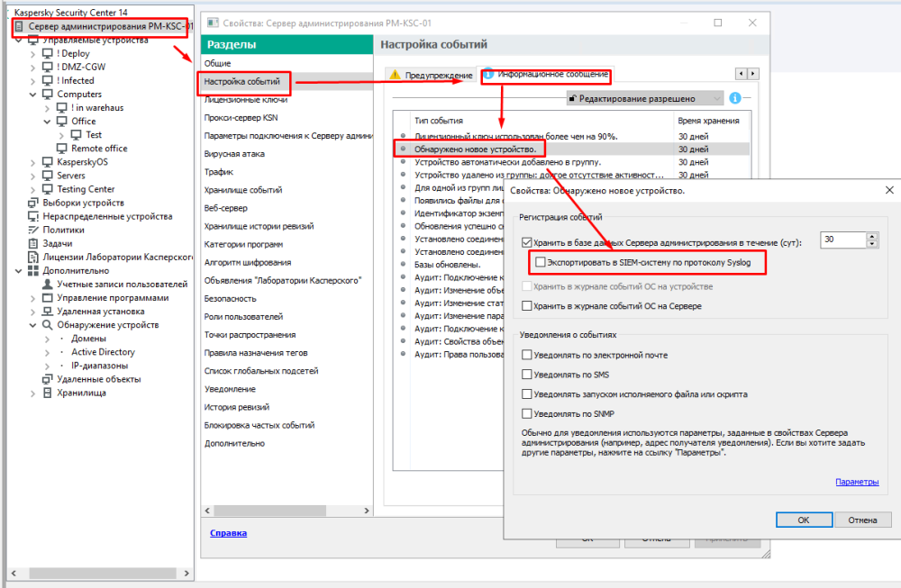901x588 pixels.
Task: Enable Хранить в журнале событий ОС на Сервере
Action: click(527, 306)
